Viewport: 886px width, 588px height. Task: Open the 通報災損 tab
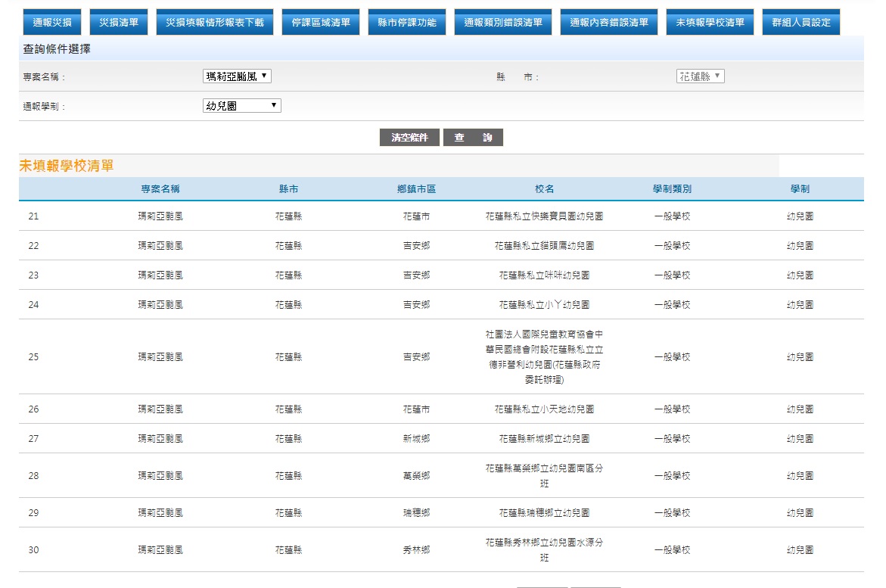(x=52, y=22)
